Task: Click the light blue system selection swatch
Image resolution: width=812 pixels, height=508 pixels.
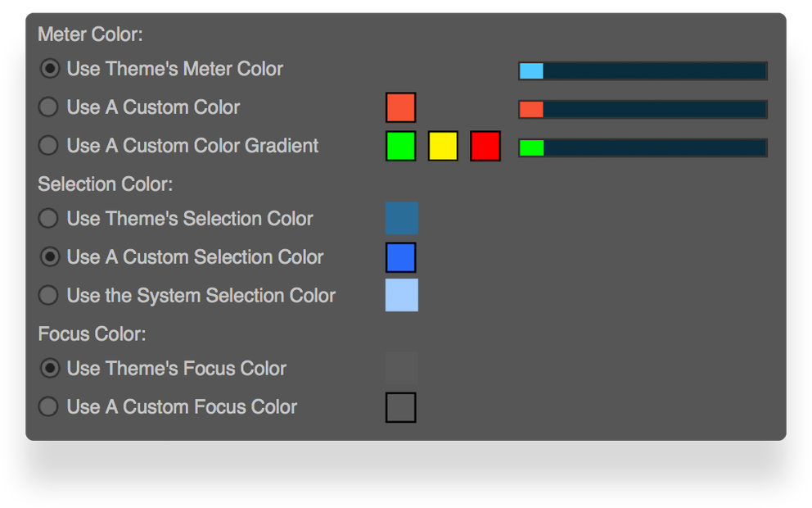Action: [402, 295]
